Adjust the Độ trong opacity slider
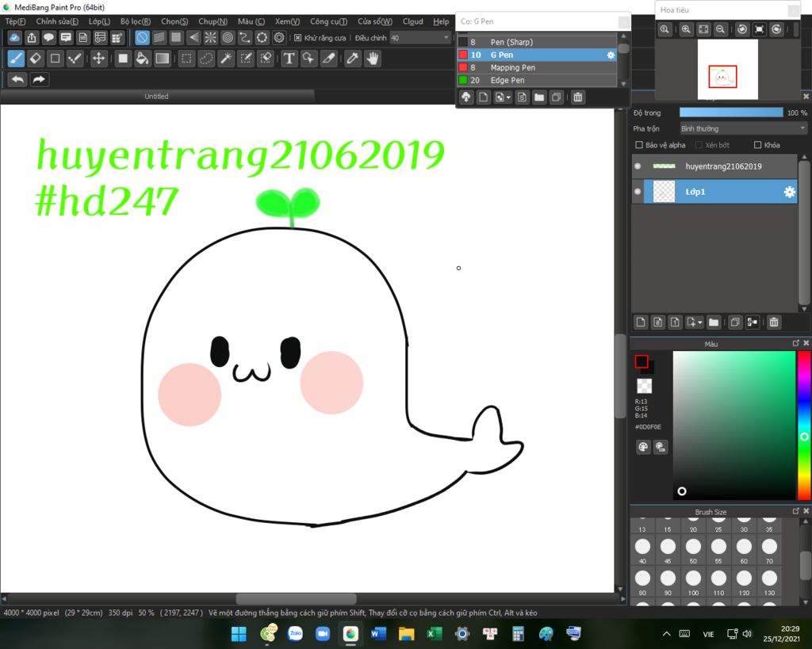The image size is (812, 649). click(731, 113)
